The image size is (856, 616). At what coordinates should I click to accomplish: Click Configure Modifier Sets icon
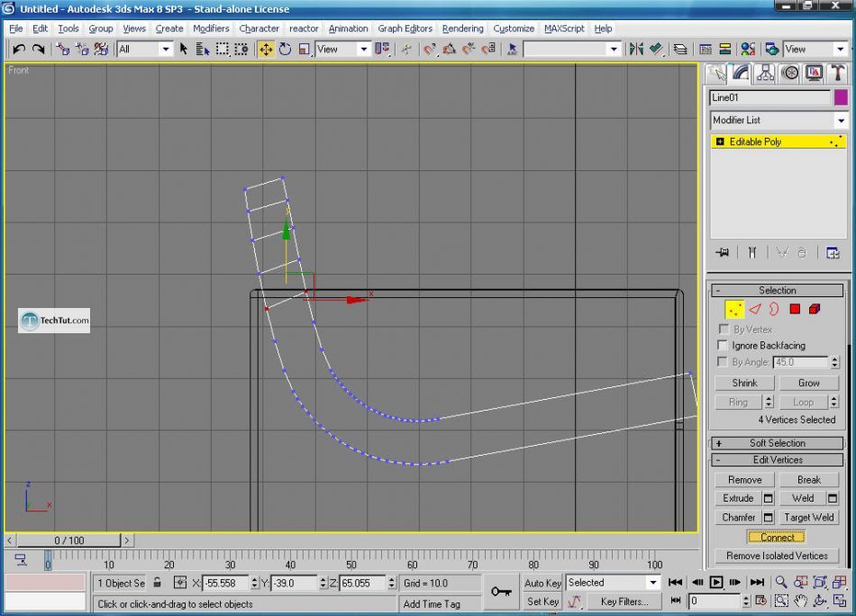click(833, 253)
